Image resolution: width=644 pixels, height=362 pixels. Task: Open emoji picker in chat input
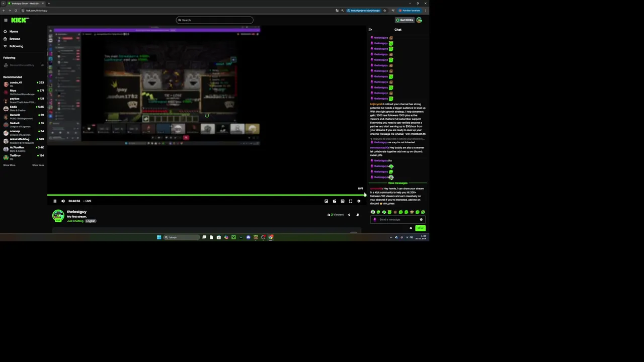click(421, 220)
